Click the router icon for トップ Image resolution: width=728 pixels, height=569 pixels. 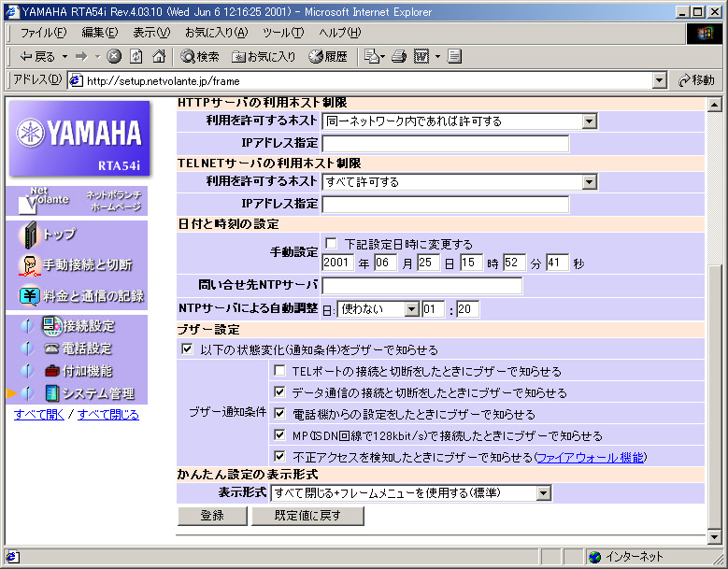[30, 235]
